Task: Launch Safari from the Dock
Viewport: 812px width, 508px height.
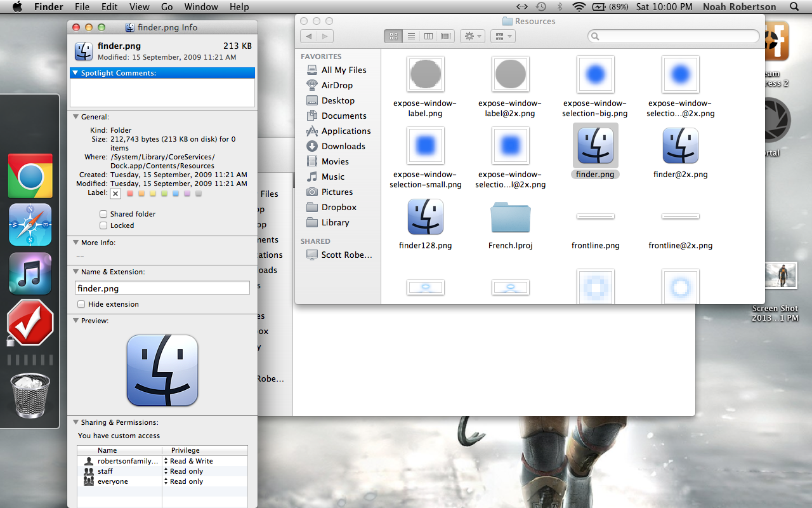Action: coord(30,225)
